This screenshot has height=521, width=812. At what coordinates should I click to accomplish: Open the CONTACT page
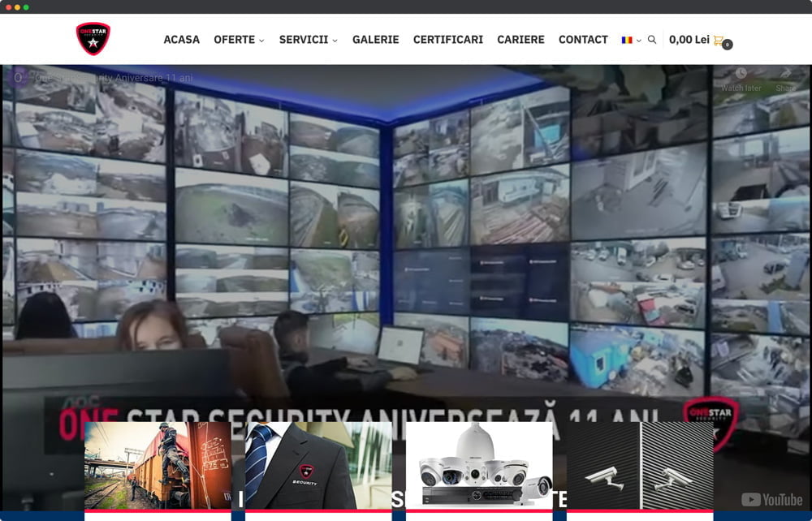583,39
